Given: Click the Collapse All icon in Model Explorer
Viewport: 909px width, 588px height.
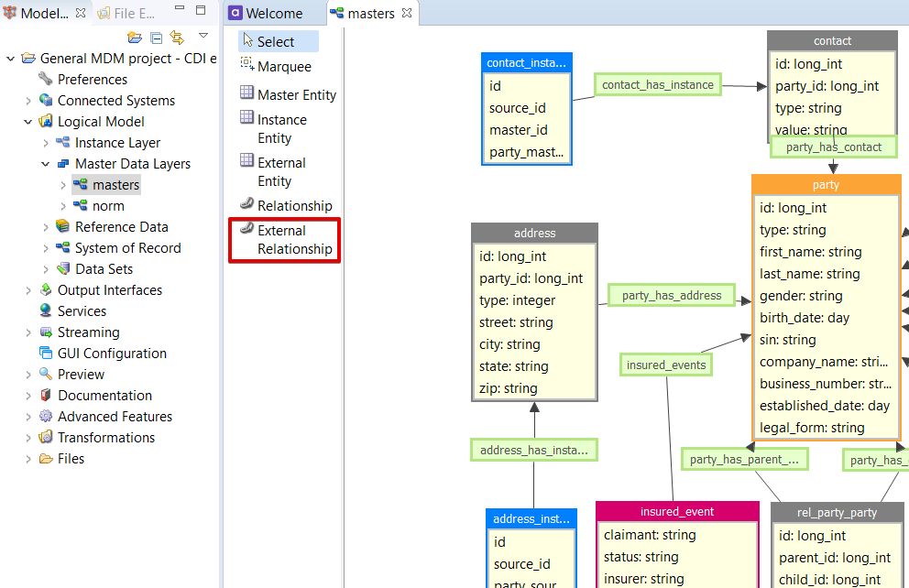Looking at the screenshot, I should (156, 38).
